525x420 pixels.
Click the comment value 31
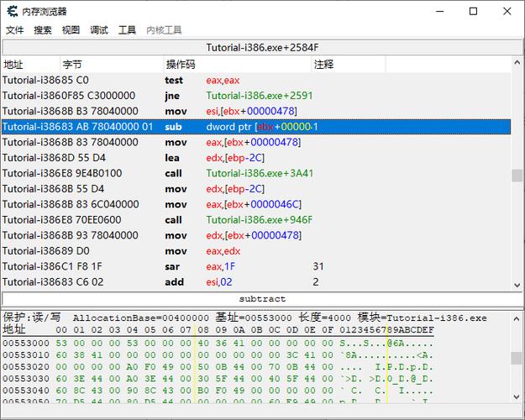click(x=318, y=266)
